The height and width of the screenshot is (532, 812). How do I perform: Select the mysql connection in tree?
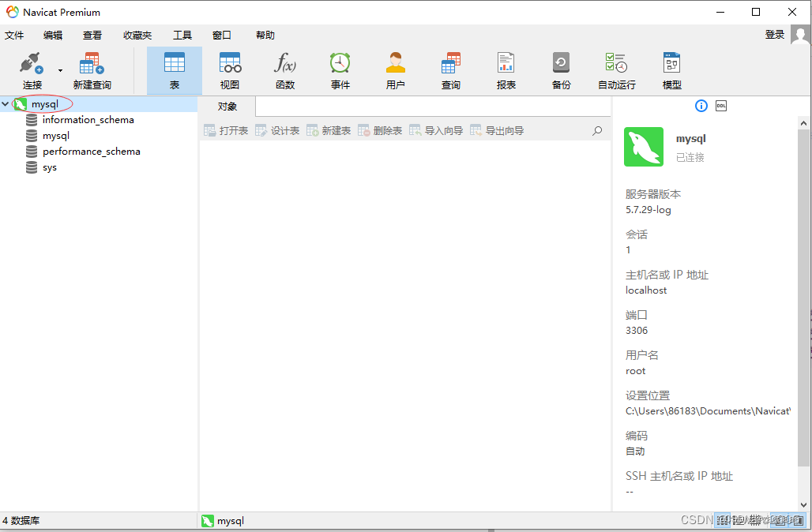44,104
